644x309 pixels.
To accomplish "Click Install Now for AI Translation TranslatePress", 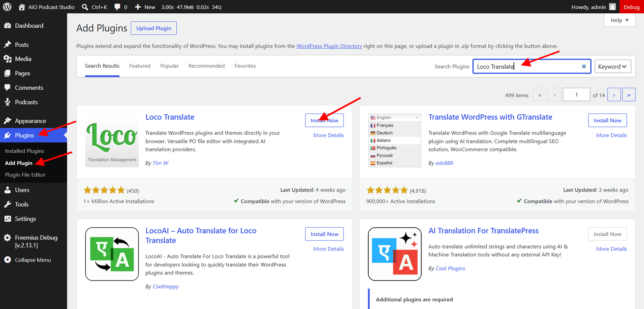I will coord(607,234).
